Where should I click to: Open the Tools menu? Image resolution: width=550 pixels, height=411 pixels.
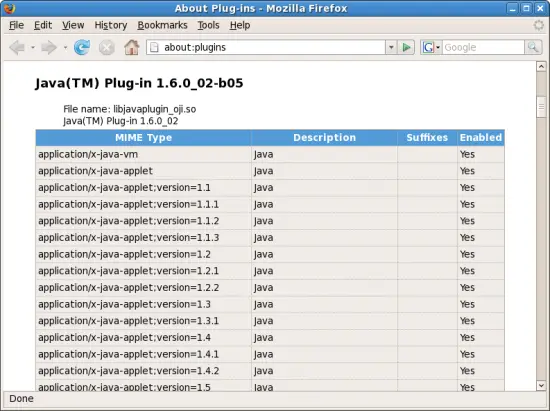coord(208,25)
